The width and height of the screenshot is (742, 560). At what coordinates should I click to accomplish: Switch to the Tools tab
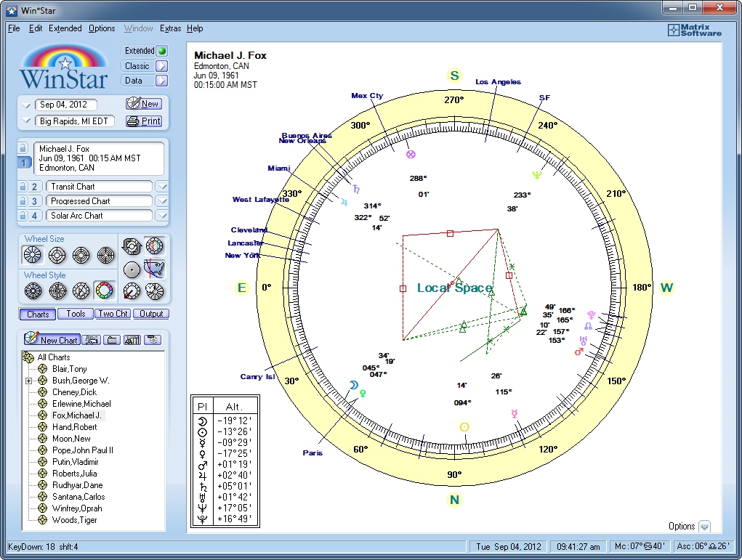coord(76,314)
